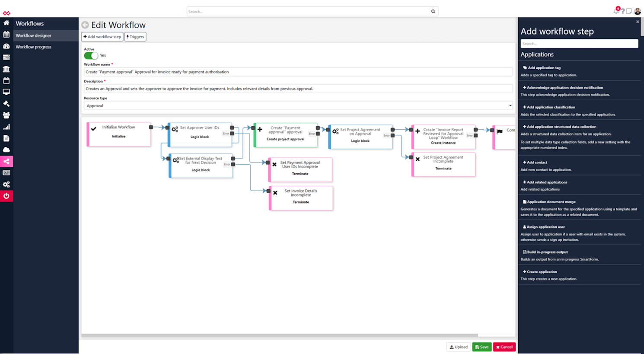Open the bank building sidebar icon
This screenshot has width=644, height=354.
click(x=6, y=69)
